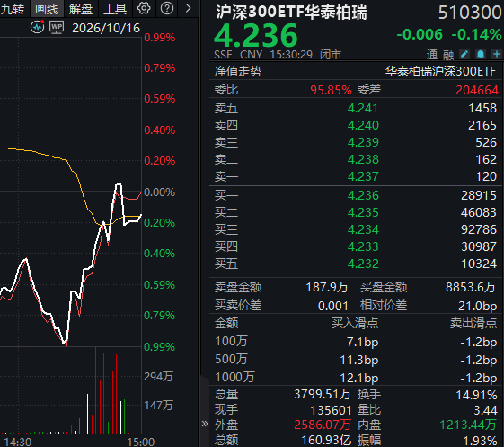Click the market status 闭市 text
Screen dimensions: 504x447
(331, 54)
